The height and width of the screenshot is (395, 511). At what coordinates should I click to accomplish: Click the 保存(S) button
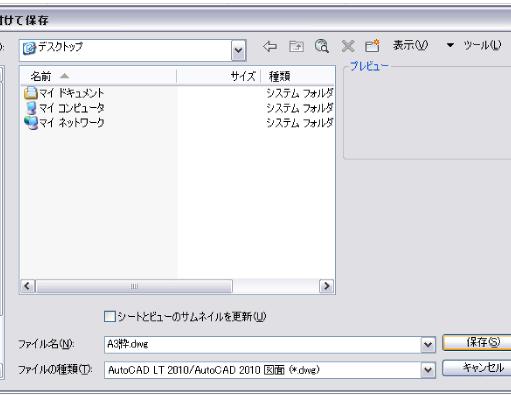(x=478, y=342)
